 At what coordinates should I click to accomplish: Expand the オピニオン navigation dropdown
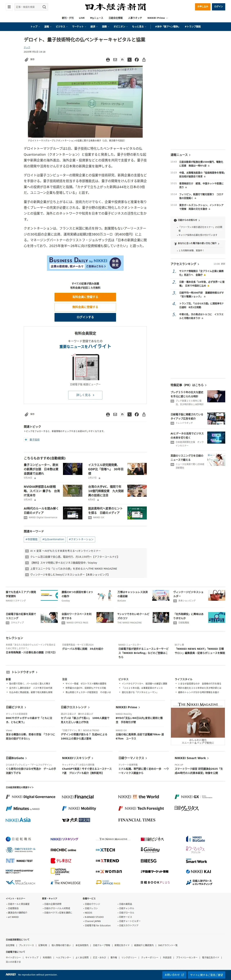point(120,27)
